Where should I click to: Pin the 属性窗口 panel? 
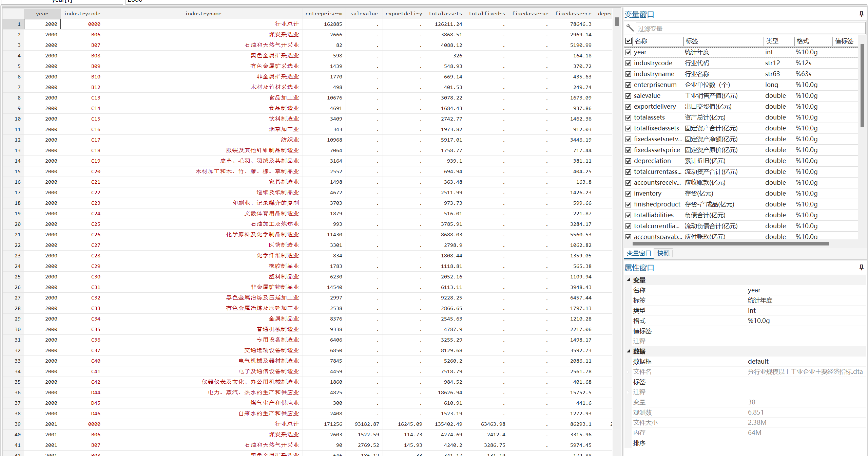861,267
